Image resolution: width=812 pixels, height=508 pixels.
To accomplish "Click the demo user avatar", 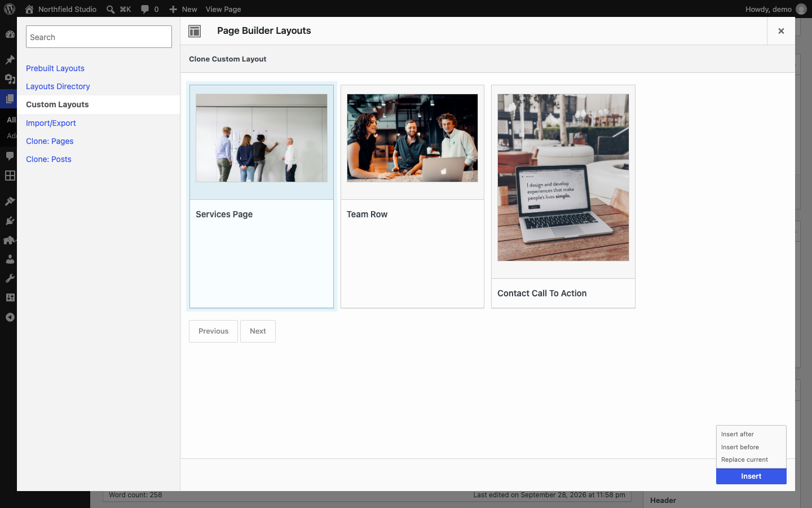I will [x=801, y=9].
